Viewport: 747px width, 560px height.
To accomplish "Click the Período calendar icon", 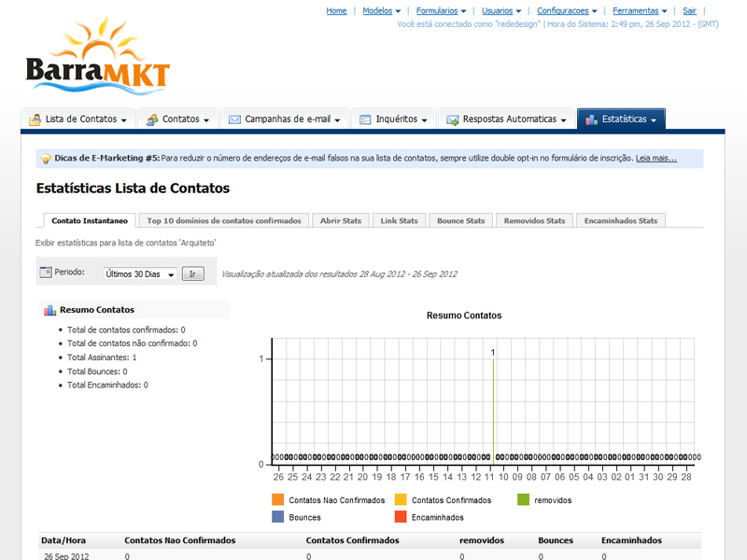I will pos(46,272).
